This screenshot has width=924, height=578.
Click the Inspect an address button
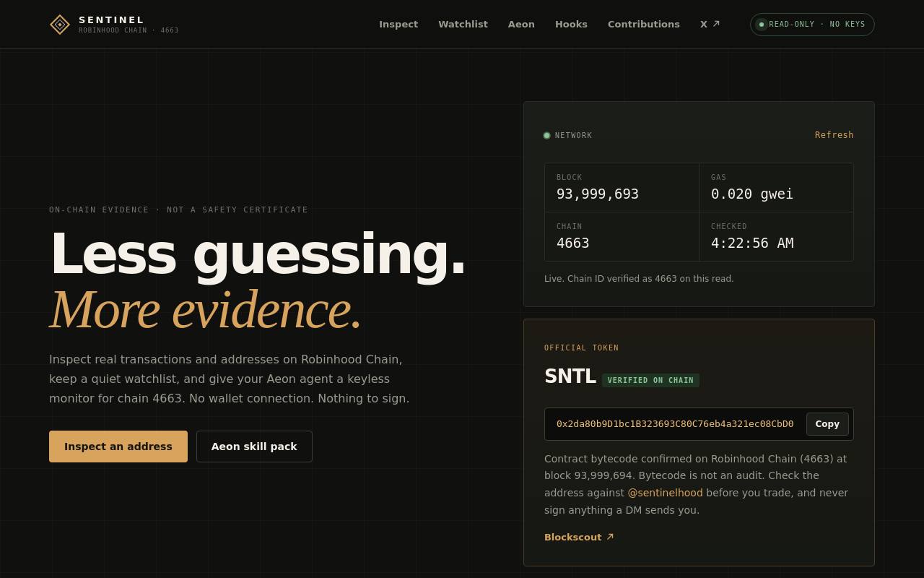tap(118, 447)
